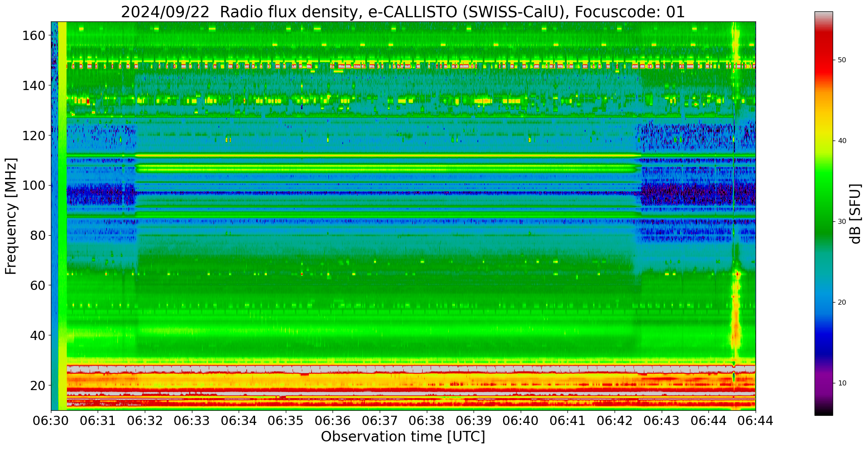The image size is (868, 449).
Task: Click the 'Observation time [UTC]' x-axis label
Action: tap(403, 436)
